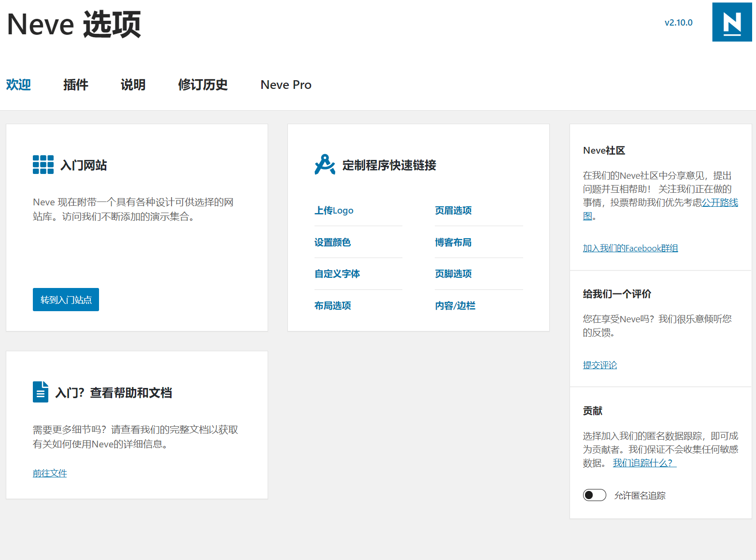Click the 允许匿名追踪 label text
The width and height of the screenshot is (756, 560).
coord(640,495)
